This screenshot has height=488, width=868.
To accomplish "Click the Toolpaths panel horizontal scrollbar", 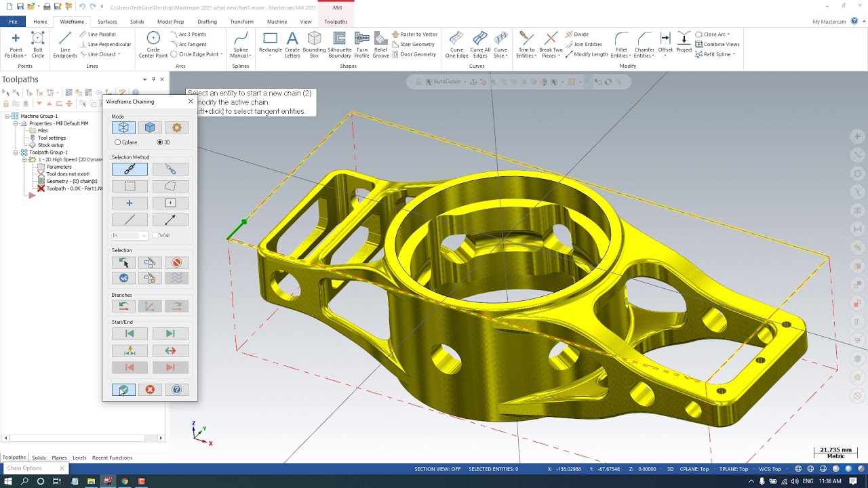I will (x=83, y=438).
